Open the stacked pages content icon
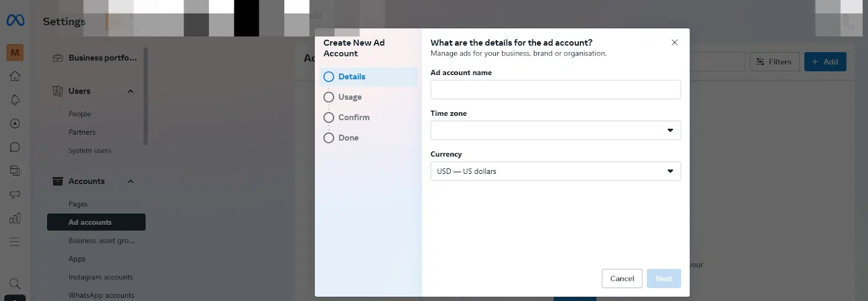Image resolution: width=868 pixels, height=301 pixels. 15,171
